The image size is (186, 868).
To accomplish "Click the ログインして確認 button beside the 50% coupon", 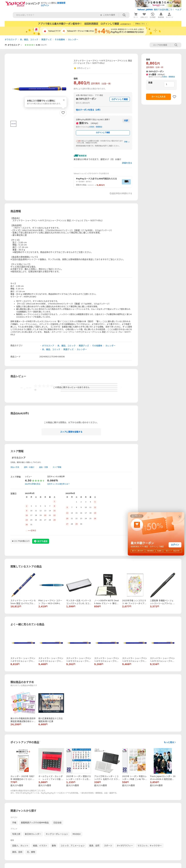I will [120, 99].
